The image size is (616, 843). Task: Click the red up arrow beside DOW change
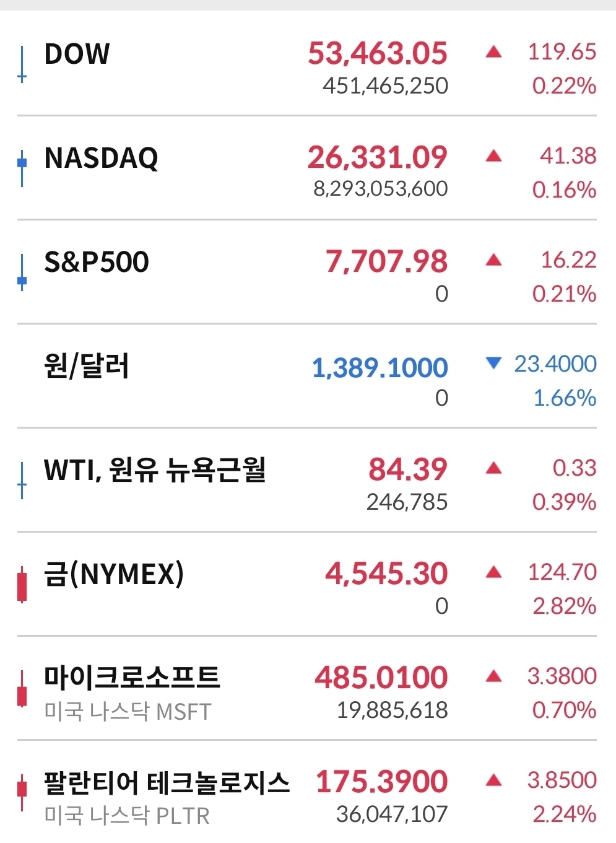(493, 51)
